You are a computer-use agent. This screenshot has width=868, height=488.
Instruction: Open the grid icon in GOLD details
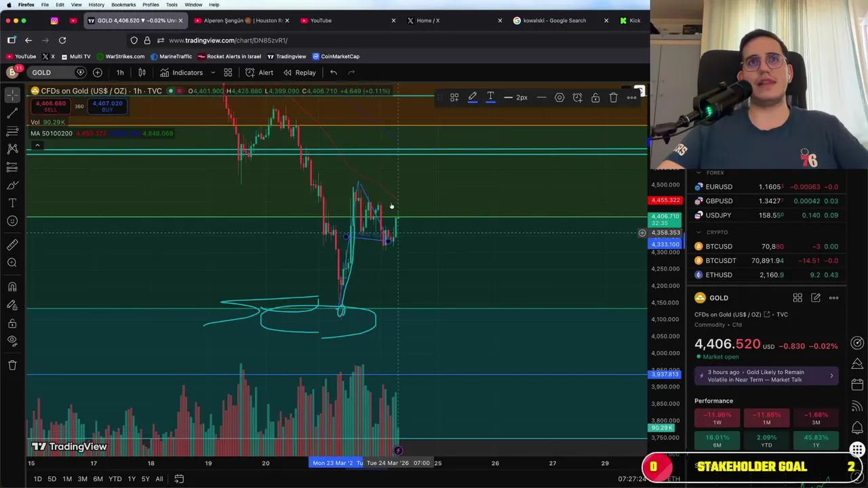[x=797, y=298]
